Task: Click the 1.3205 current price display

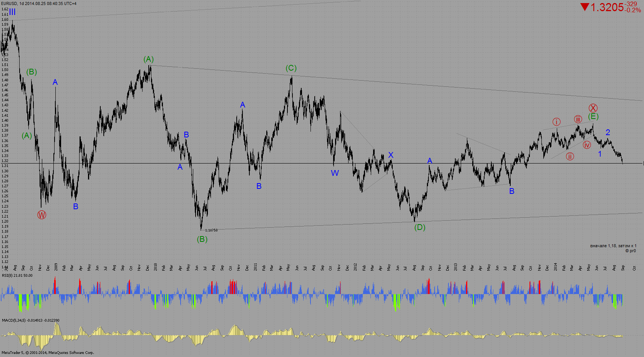Action: pyautogui.click(x=607, y=7)
